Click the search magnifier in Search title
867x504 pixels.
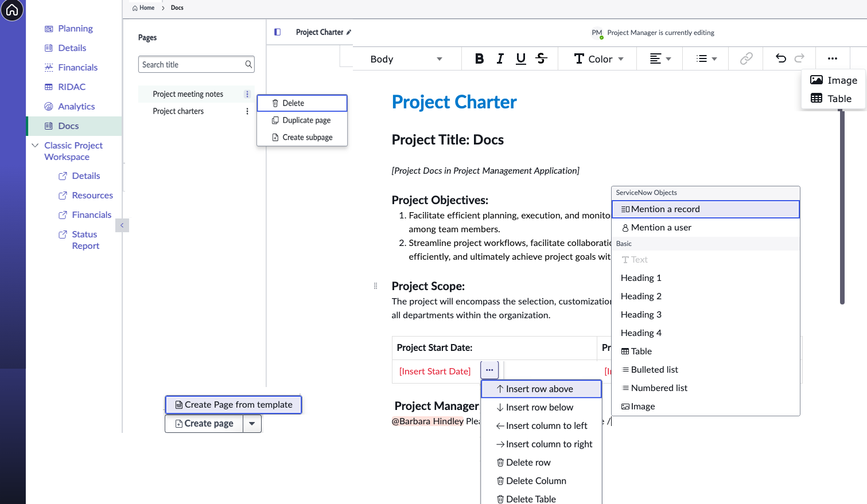click(x=248, y=64)
